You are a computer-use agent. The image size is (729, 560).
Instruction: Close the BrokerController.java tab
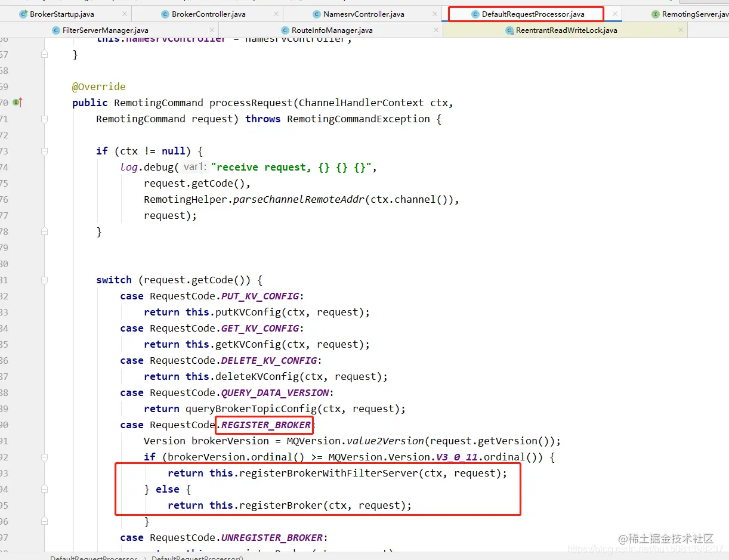[x=276, y=14]
